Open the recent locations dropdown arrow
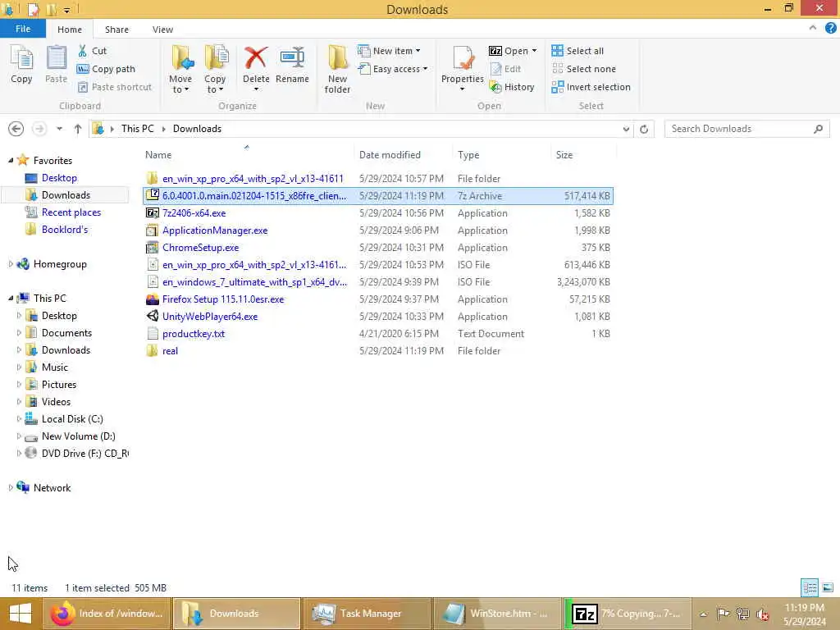 59,129
